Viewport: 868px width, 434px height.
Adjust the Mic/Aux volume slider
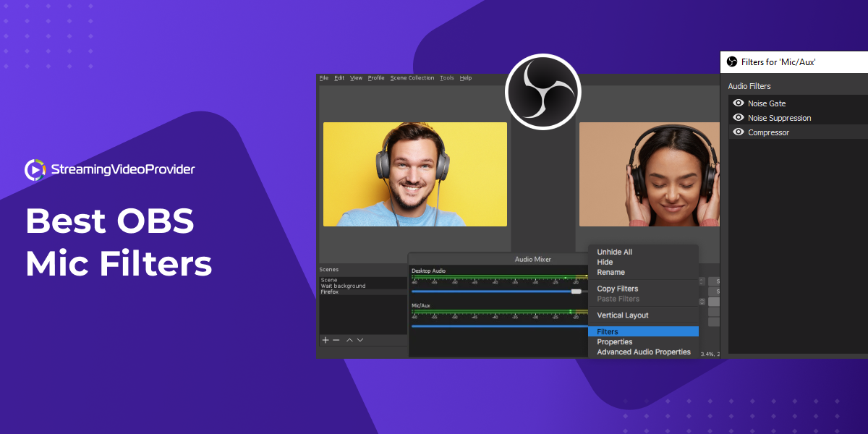[x=500, y=326]
